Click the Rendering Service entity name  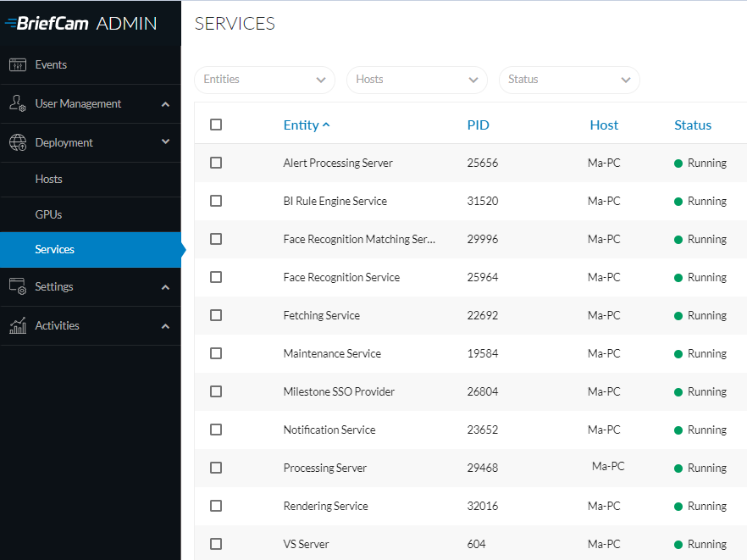tap(326, 506)
